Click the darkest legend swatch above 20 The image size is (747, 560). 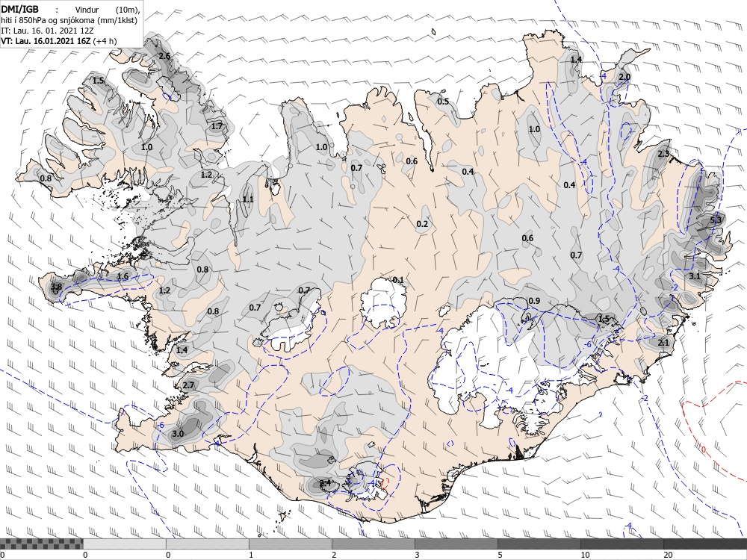click(x=705, y=544)
